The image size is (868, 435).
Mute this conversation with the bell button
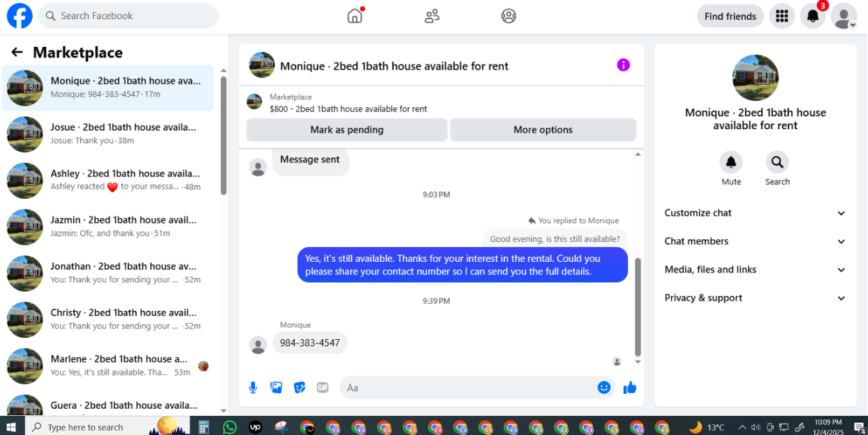[731, 163]
